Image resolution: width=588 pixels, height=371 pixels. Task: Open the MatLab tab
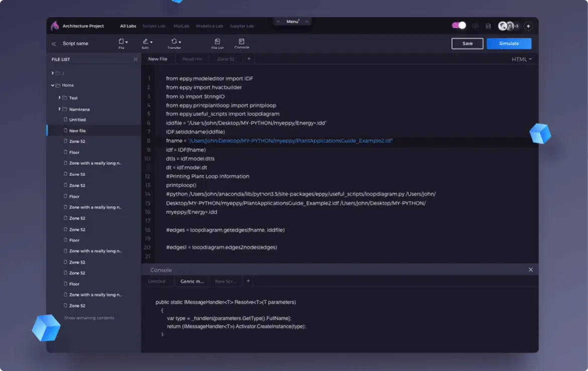tap(181, 26)
